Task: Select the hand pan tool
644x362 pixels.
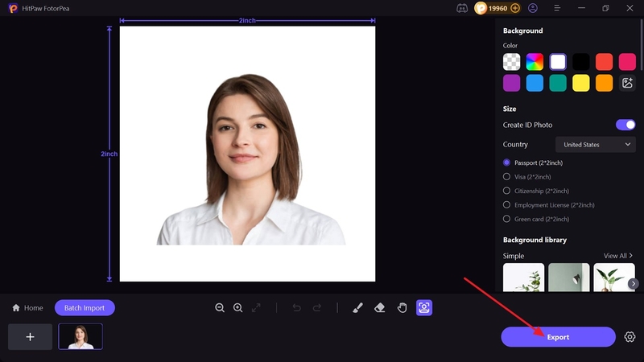Action: [x=402, y=308]
